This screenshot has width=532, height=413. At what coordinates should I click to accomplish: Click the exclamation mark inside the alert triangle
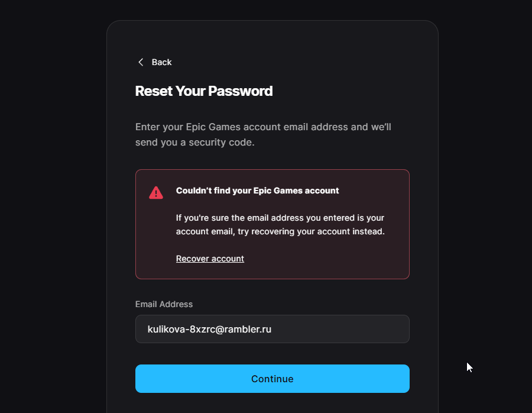point(156,193)
